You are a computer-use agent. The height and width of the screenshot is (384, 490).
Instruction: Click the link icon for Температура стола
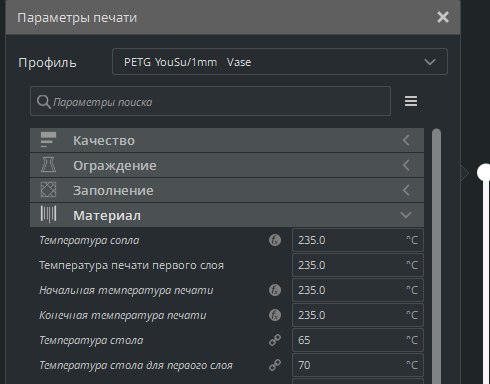click(x=275, y=340)
